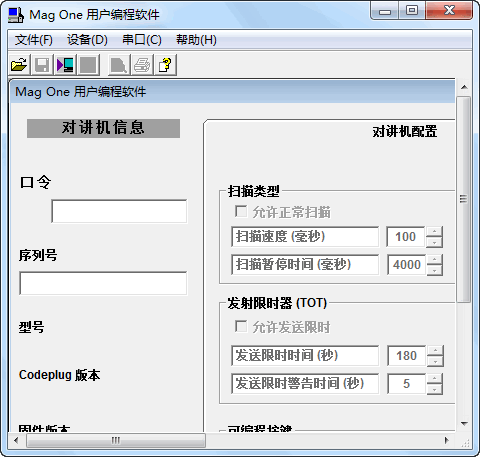The image size is (480, 457).
Task: Click the 发送限时警告时间 (秒) label box
Action: [305, 384]
